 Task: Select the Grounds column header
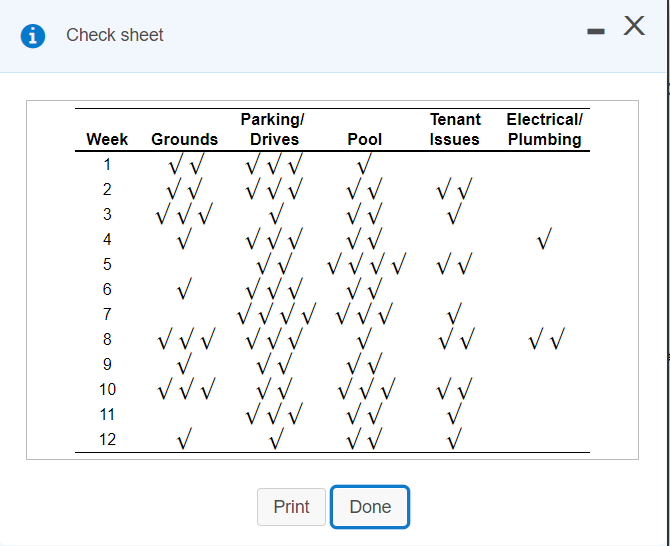click(x=184, y=140)
